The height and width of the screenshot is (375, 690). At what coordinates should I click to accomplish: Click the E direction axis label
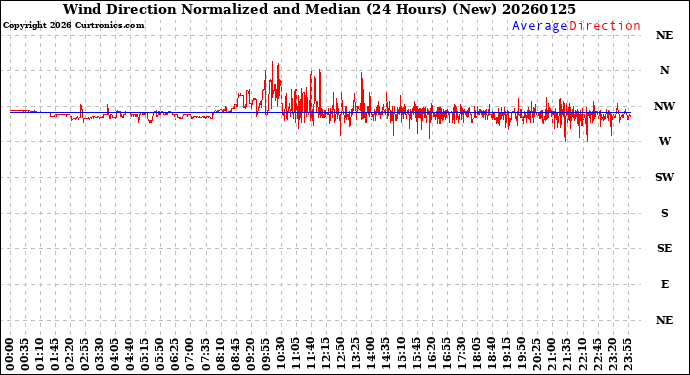(x=664, y=284)
